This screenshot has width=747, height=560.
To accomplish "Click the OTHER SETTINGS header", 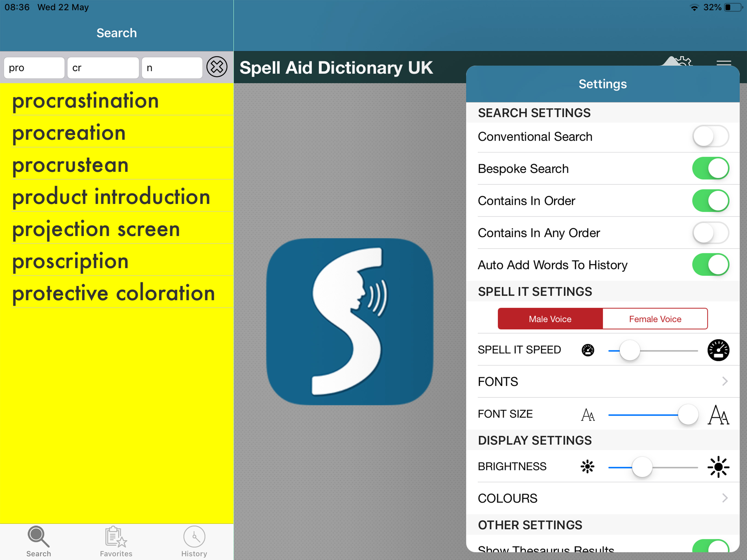I will point(530,525).
